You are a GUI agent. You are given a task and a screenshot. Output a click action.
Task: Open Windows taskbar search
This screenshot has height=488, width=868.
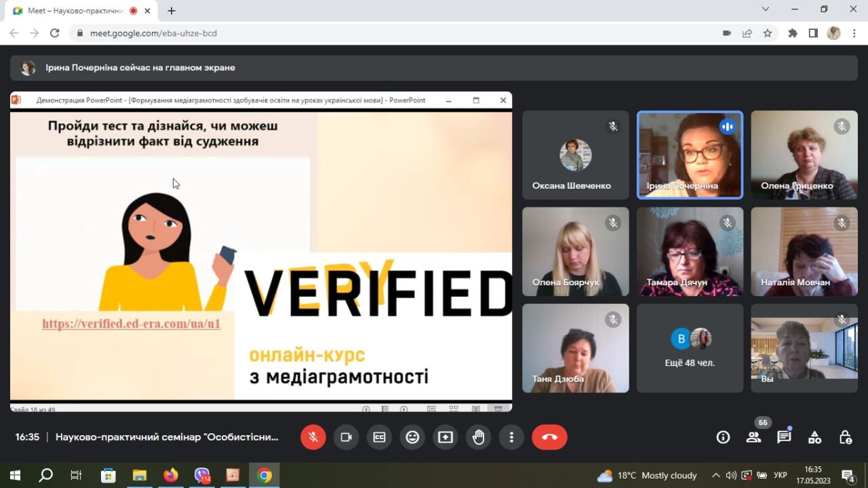pyautogui.click(x=45, y=475)
